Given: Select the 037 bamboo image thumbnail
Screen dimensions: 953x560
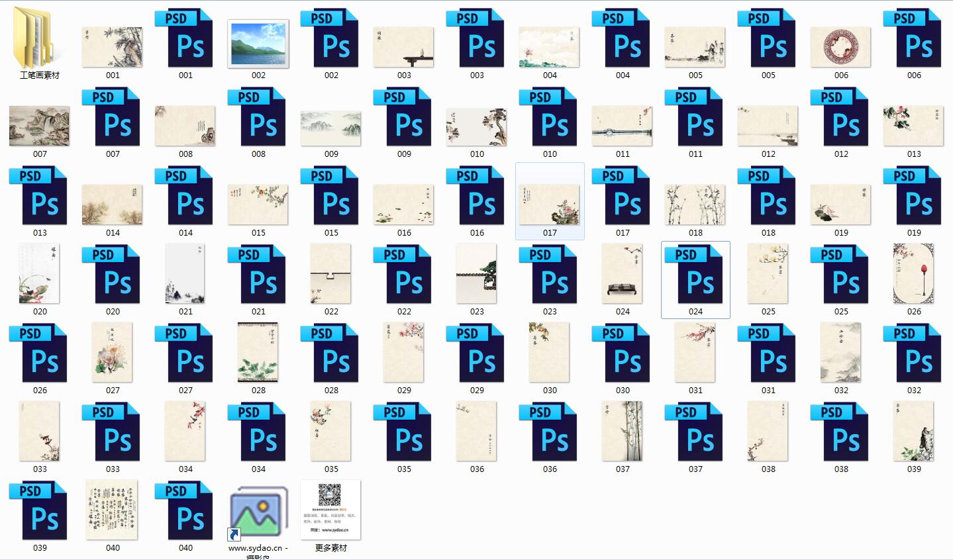Looking at the screenshot, I should point(623,431).
